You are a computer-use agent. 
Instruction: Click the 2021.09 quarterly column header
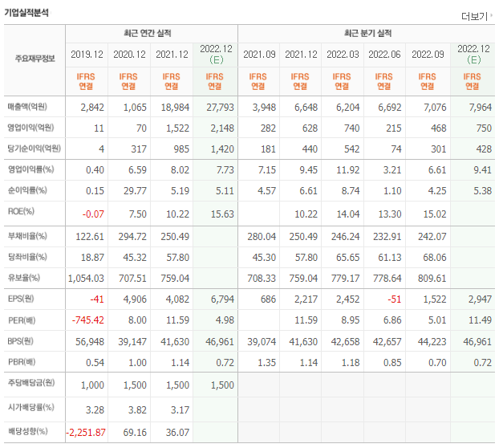click(259, 55)
